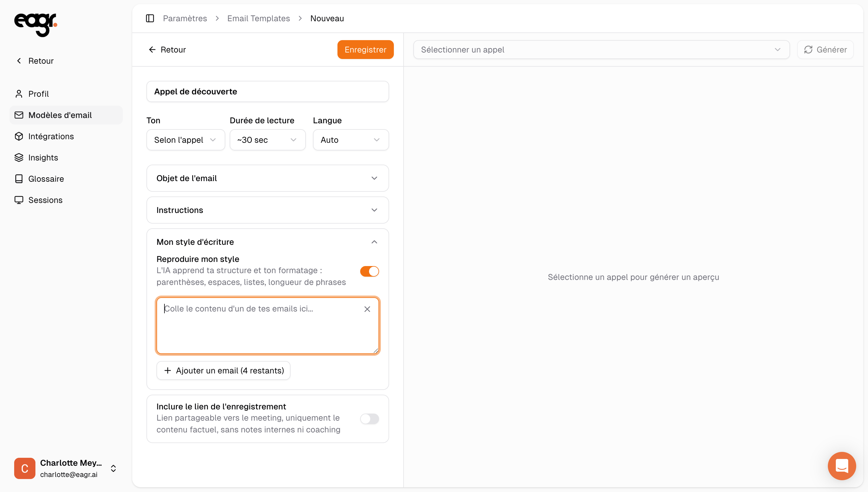Open Intégrations from the sidebar
Image resolution: width=868 pixels, height=492 pixels.
51,136
